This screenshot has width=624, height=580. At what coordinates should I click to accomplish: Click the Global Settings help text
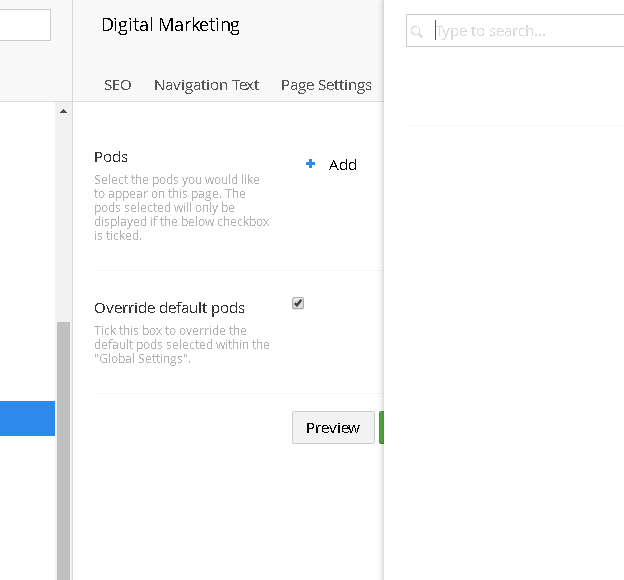tap(181, 345)
